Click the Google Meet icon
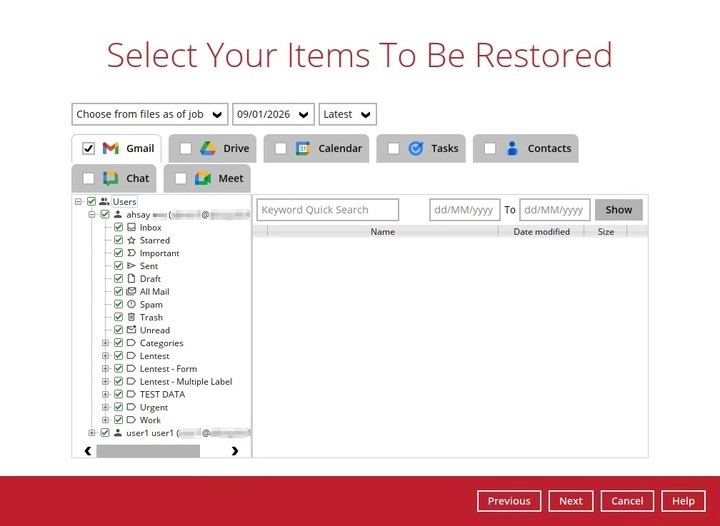 click(x=203, y=178)
